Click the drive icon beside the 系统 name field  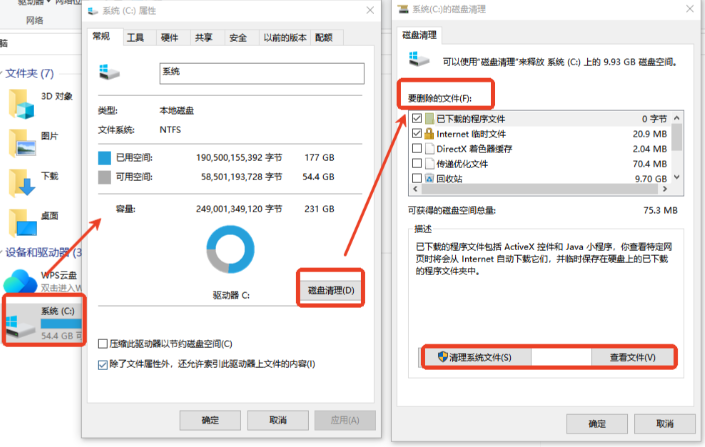109,72
